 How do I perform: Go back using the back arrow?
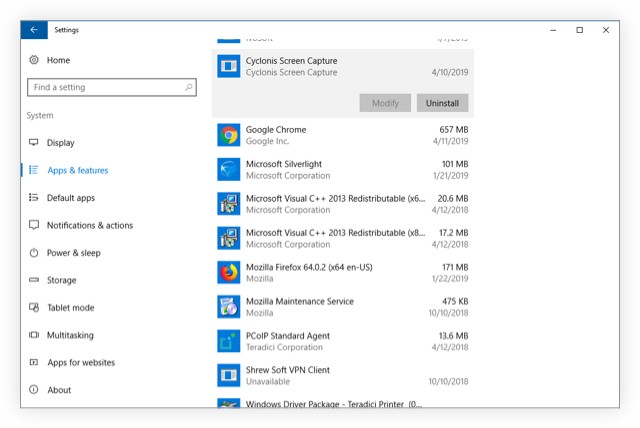[33, 30]
